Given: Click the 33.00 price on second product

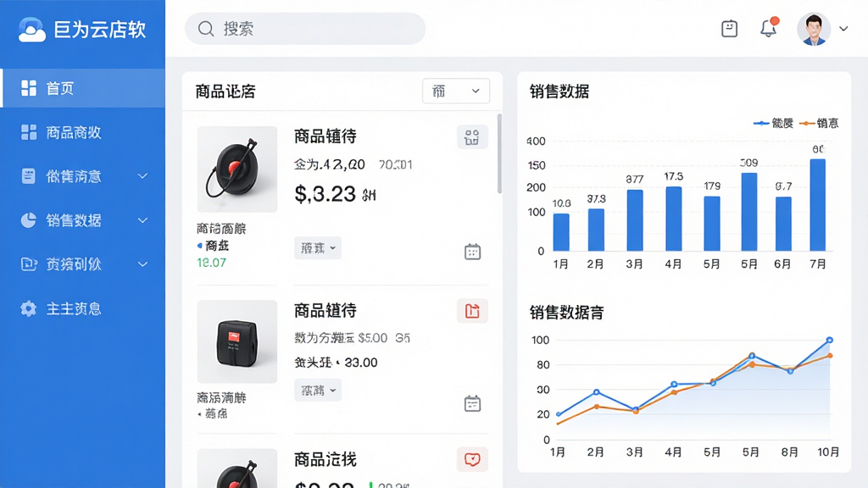Looking at the screenshot, I should coord(361,363).
